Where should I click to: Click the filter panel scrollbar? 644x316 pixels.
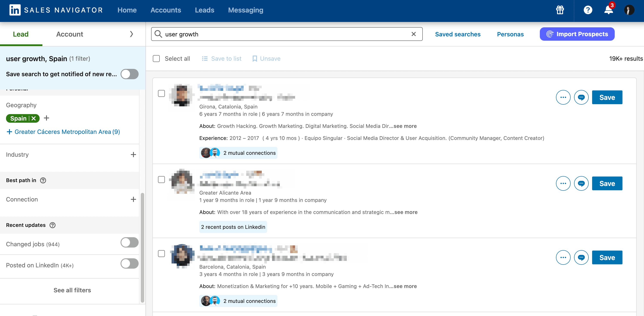pos(142,248)
